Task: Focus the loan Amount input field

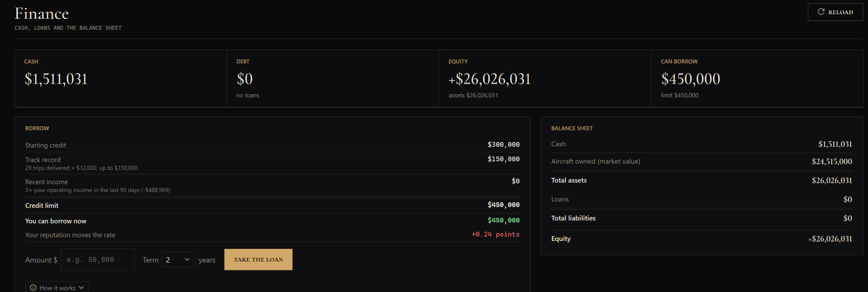Action: coord(97,259)
